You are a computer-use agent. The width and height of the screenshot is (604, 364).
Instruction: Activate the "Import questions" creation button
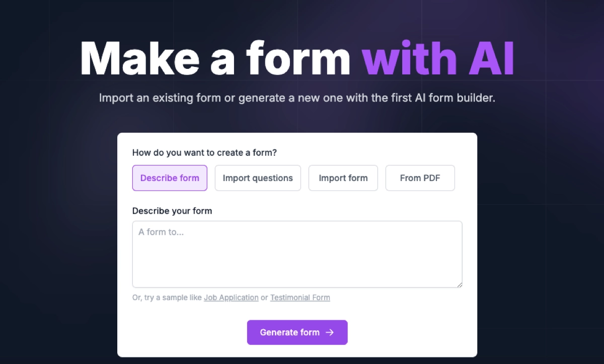(258, 178)
